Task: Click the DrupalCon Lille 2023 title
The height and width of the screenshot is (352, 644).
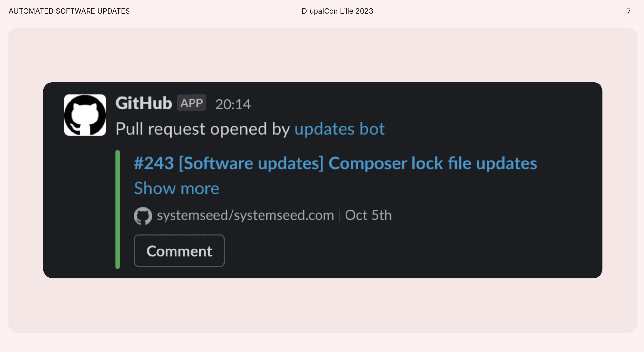Action: point(337,11)
